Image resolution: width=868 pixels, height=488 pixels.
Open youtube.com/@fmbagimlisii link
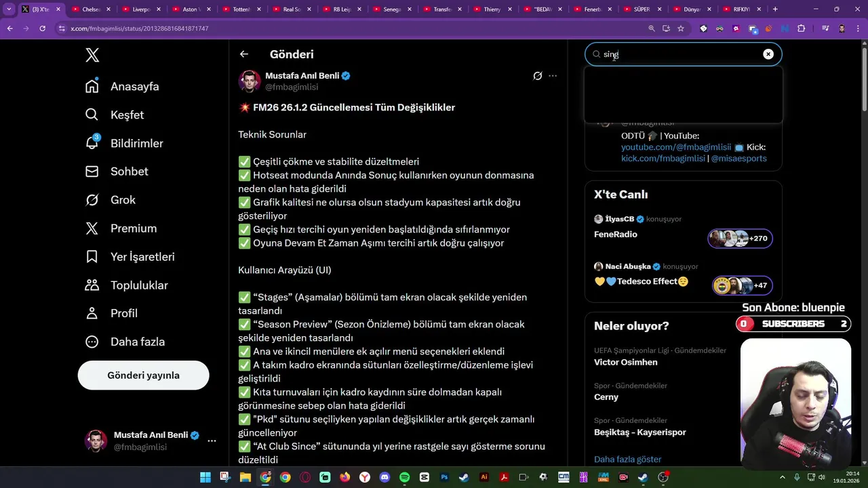point(676,147)
